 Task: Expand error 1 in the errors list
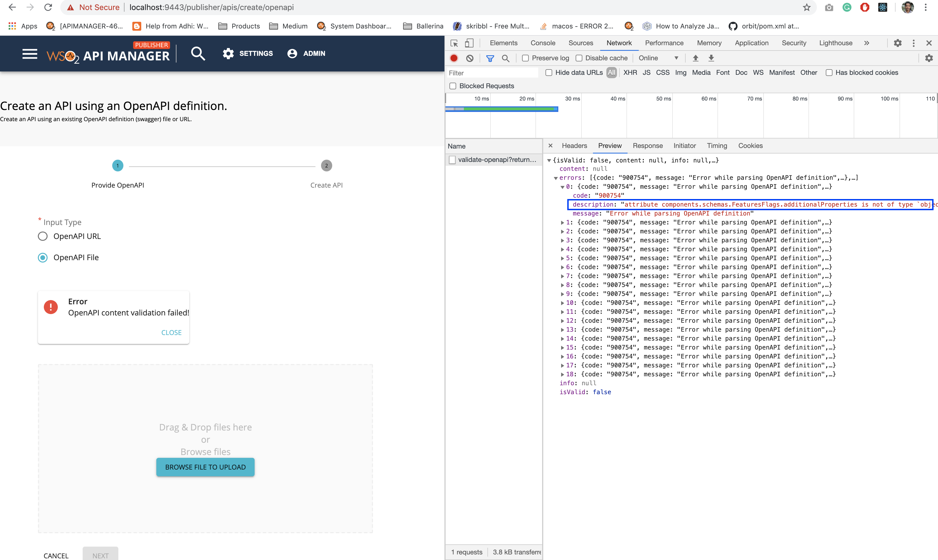(x=563, y=222)
